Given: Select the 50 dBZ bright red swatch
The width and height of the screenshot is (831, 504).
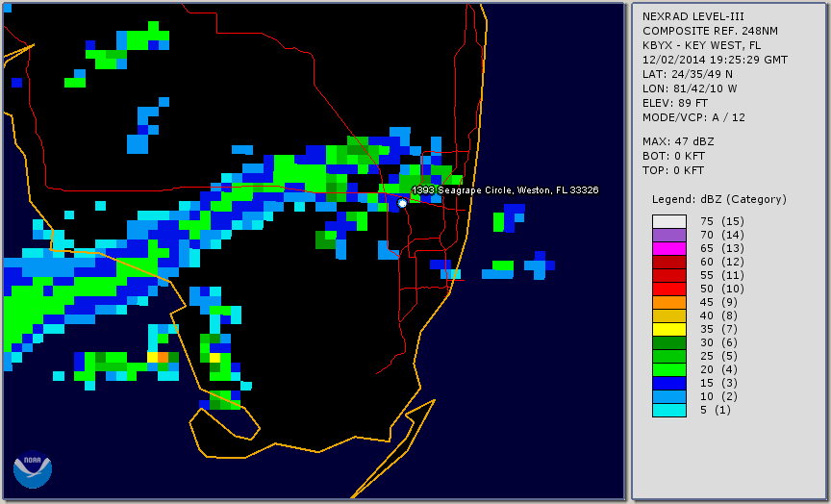Looking at the screenshot, I should pyautogui.click(x=669, y=289).
